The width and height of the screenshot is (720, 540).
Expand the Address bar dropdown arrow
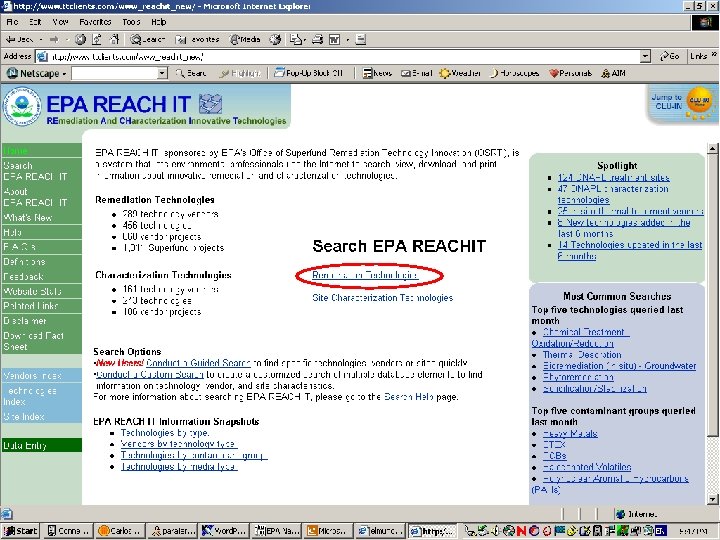pyautogui.click(x=645, y=56)
